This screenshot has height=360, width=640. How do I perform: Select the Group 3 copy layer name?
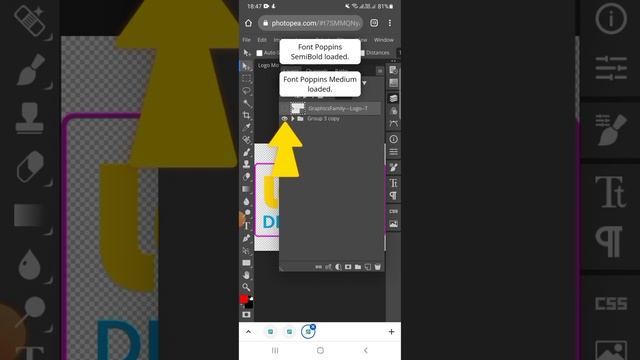click(323, 118)
